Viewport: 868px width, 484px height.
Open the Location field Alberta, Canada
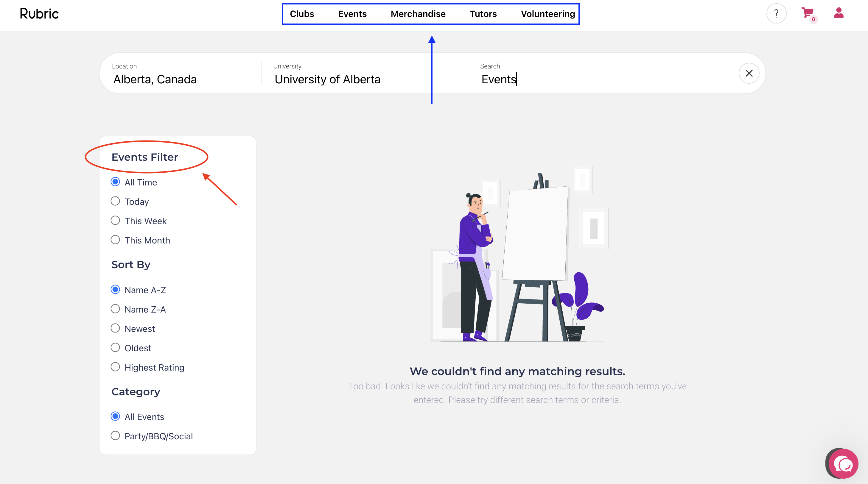[155, 79]
